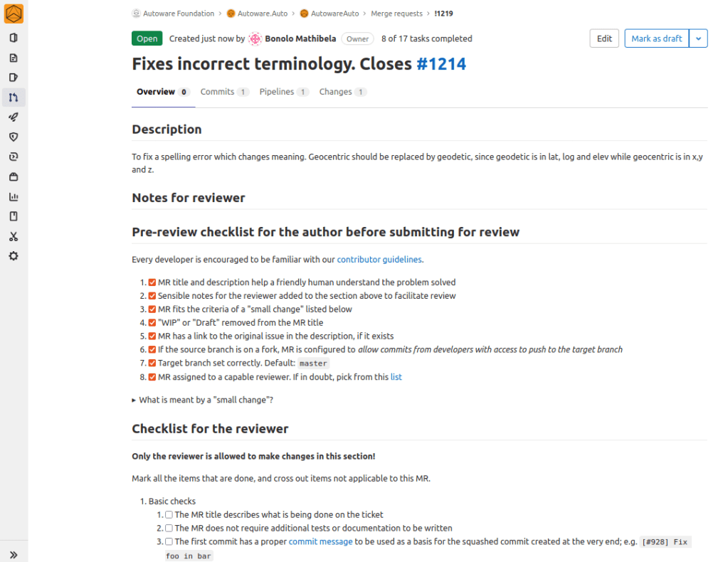Open Security & Compliance shield icon
Viewport: 728px width, 562px height.
tap(14, 137)
